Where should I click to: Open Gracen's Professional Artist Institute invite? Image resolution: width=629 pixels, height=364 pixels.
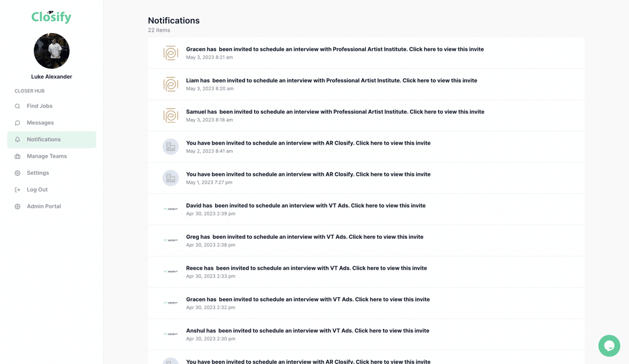point(335,50)
